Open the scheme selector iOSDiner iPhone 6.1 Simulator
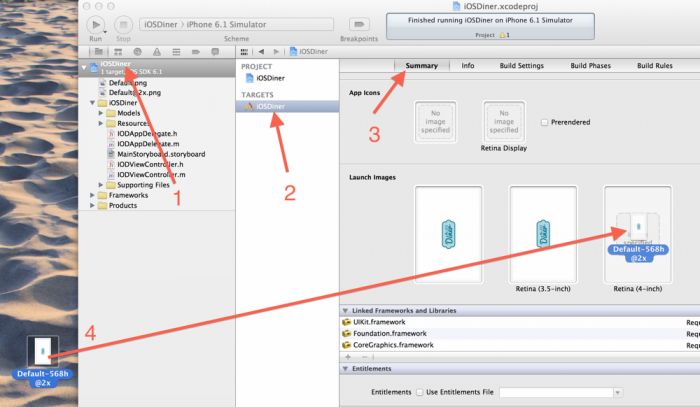 pyautogui.click(x=237, y=24)
